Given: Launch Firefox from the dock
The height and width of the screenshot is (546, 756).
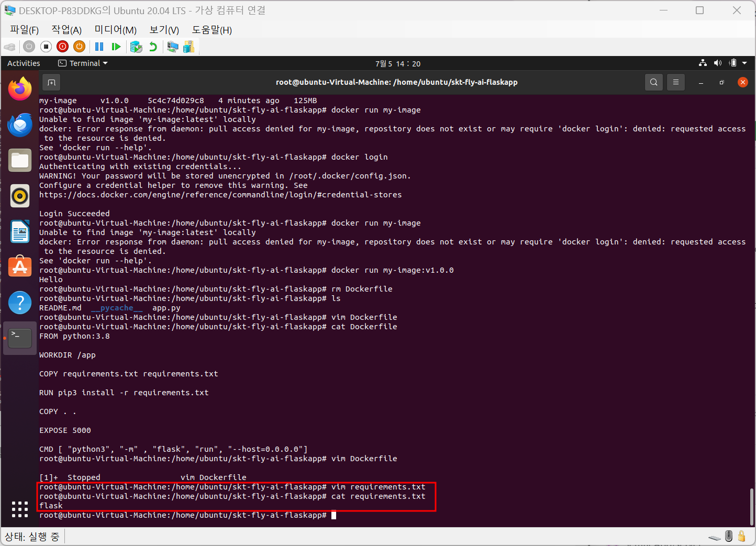Looking at the screenshot, I should (20, 89).
